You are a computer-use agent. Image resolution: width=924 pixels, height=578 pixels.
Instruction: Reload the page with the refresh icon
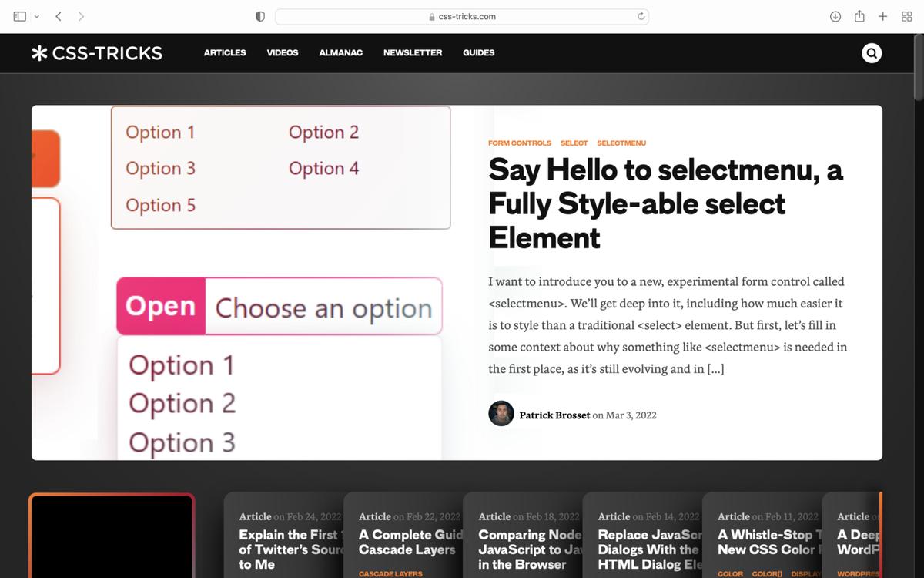641,16
